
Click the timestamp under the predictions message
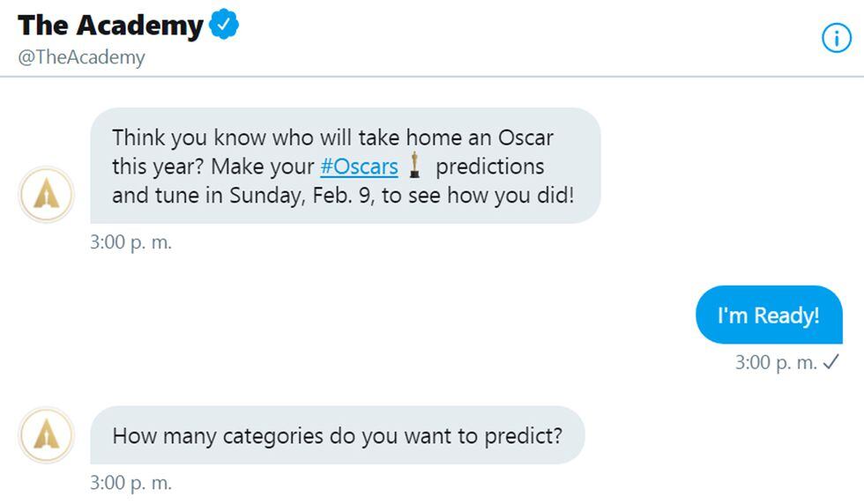click(x=130, y=242)
